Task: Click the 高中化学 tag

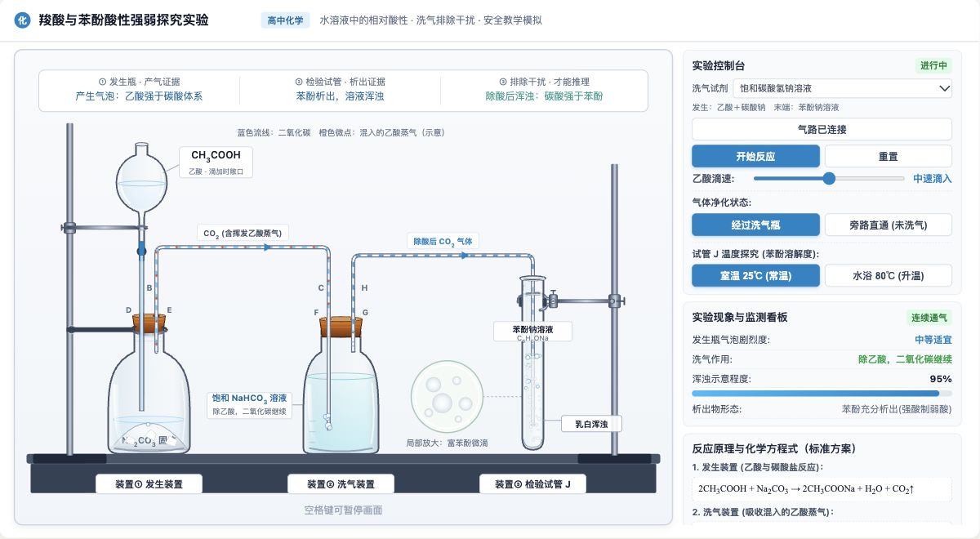Action: (x=286, y=20)
